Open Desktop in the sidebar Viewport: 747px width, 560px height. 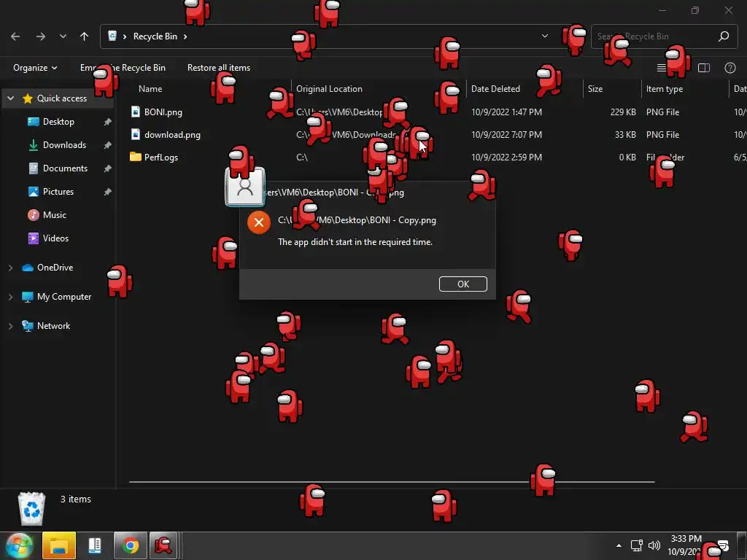click(x=58, y=122)
